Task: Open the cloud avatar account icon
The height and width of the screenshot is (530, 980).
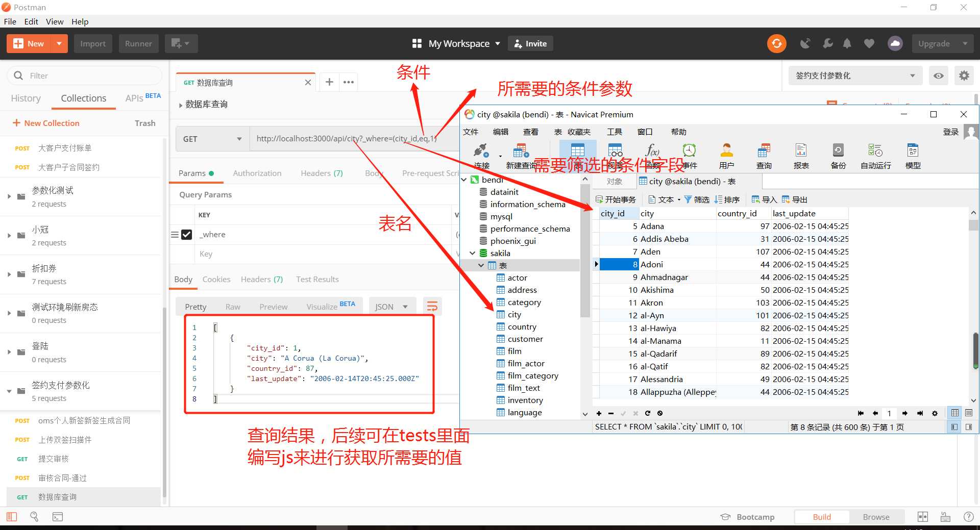Action: [895, 44]
